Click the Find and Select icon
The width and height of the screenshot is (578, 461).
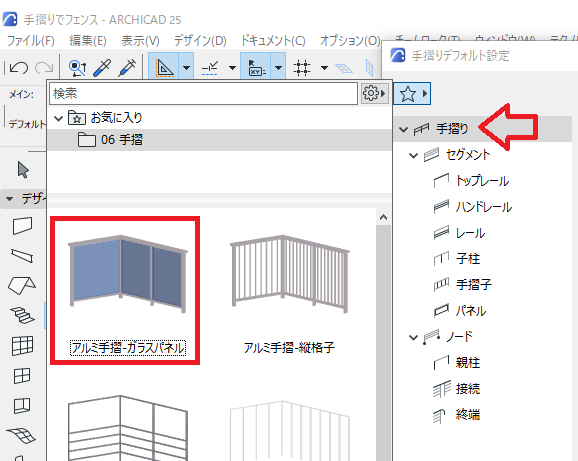tap(77, 68)
